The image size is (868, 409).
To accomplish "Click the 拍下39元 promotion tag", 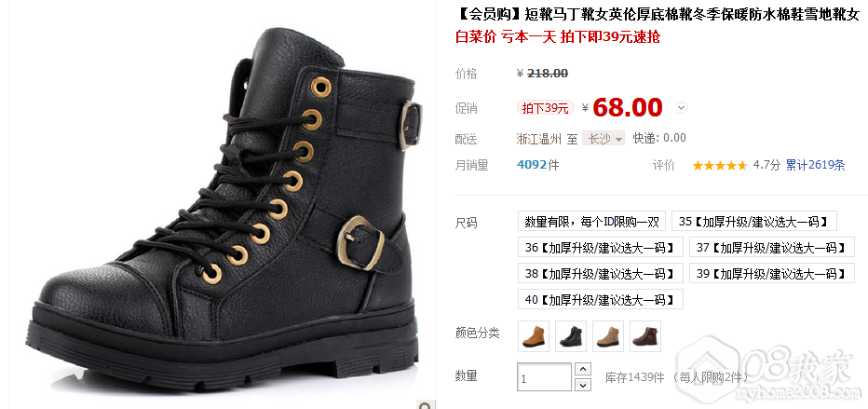I will [546, 108].
